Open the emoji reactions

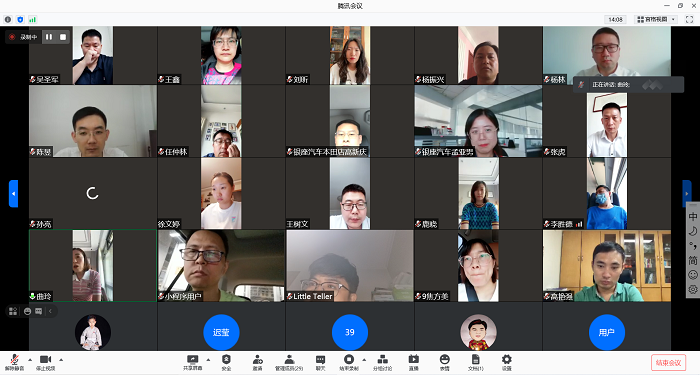tap(444, 362)
